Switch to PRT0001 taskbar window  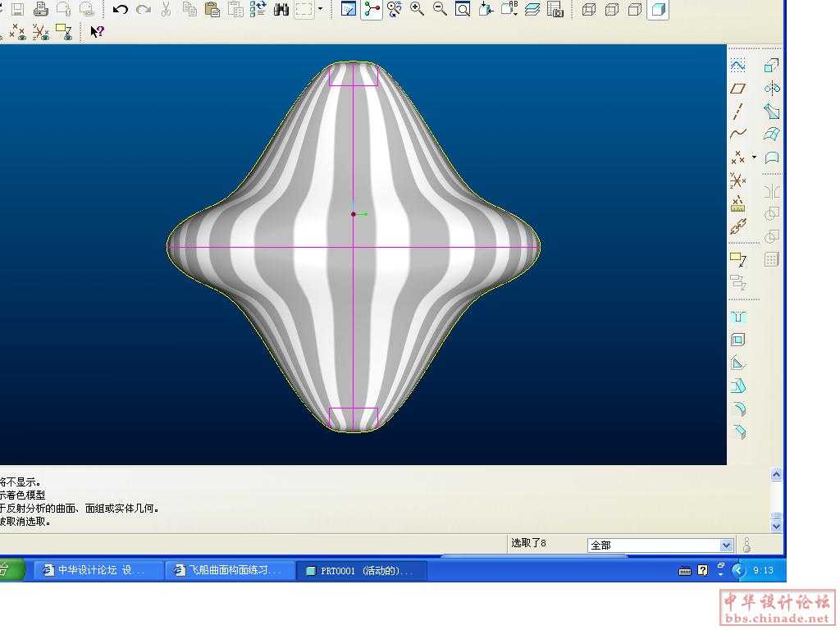coord(362,571)
